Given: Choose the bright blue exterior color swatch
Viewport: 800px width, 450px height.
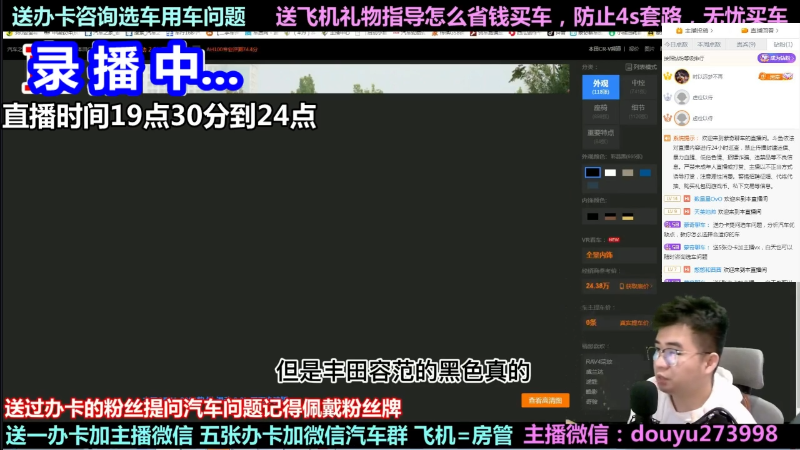Looking at the screenshot, I should point(645,173).
